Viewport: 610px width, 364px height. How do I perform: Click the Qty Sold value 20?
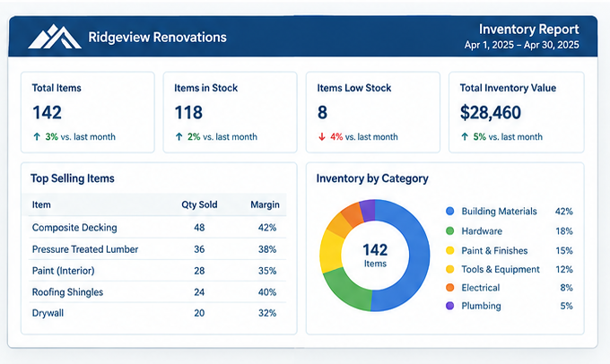pyautogui.click(x=199, y=313)
